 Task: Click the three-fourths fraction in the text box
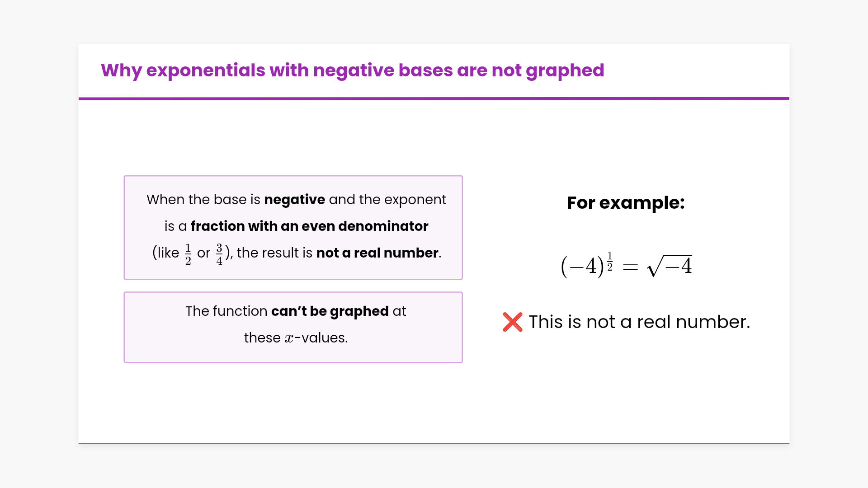219,254
